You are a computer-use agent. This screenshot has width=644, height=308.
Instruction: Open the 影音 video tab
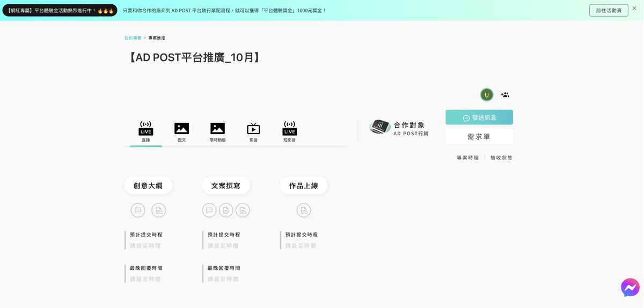253,132
